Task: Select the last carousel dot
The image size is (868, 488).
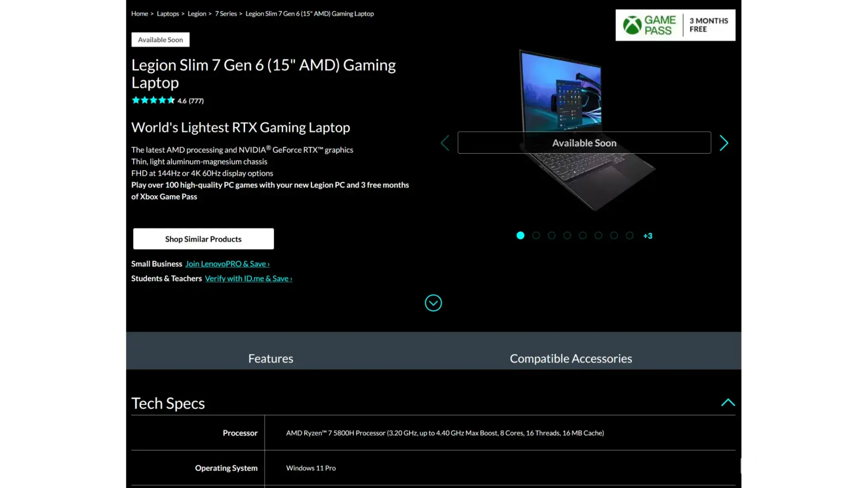Action: tap(630, 236)
